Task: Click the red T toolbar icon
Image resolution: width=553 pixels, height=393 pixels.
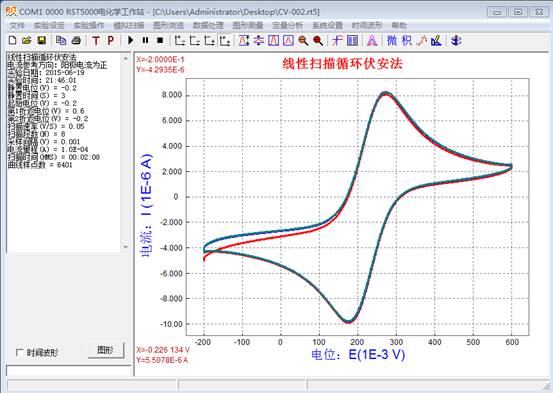Action: click(96, 40)
